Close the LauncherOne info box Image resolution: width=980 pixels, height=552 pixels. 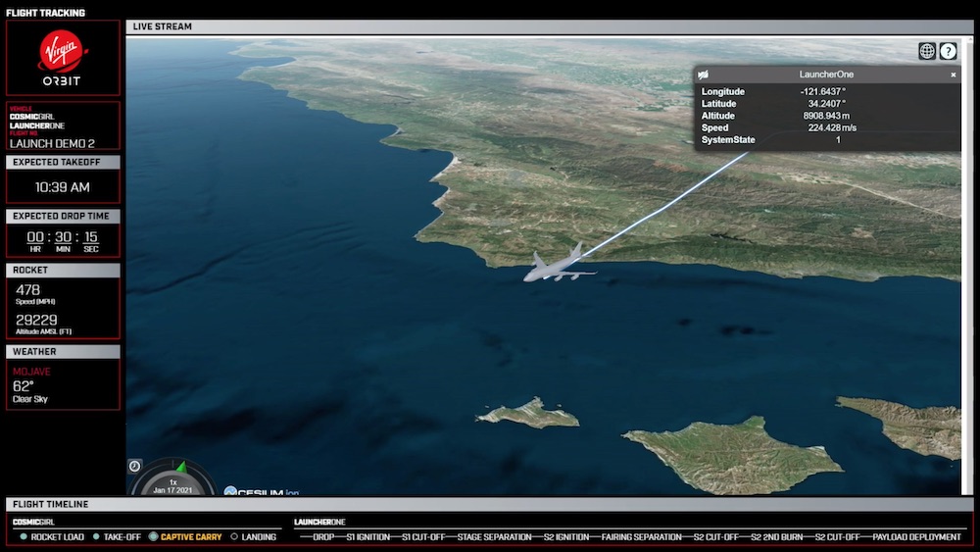point(954,75)
